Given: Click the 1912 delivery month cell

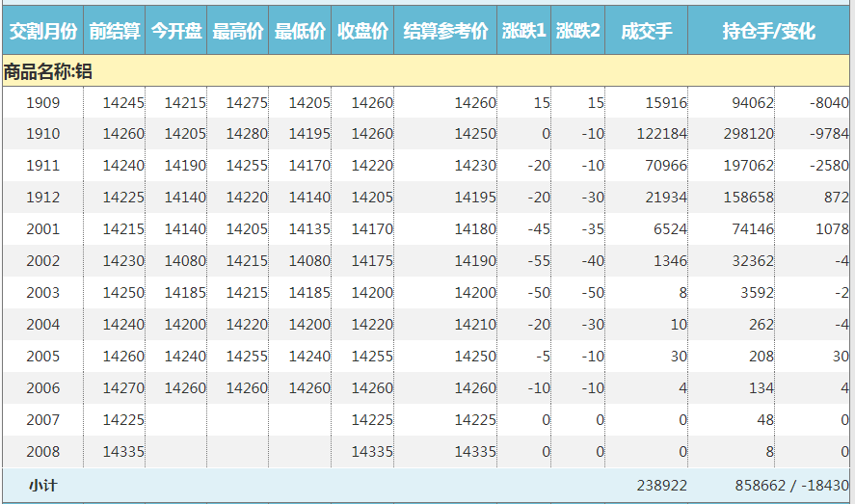Looking at the screenshot, I should 42,198.
